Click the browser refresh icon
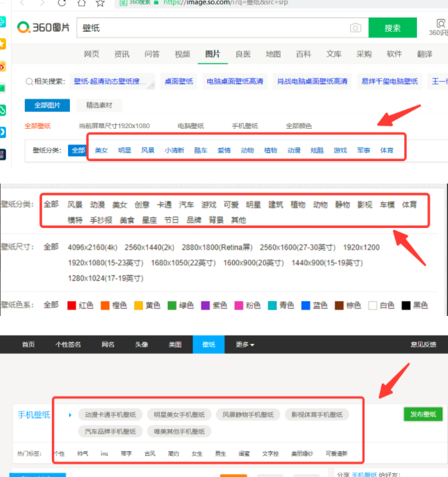 click(x=62, y=3)
